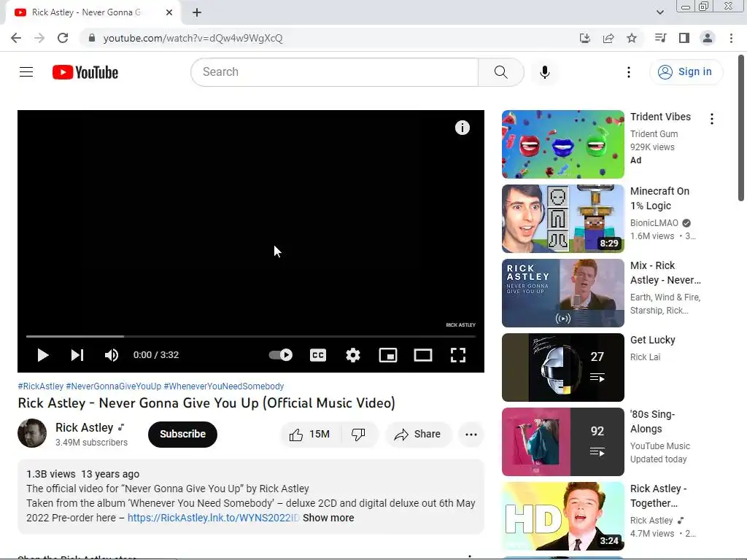
Task: Open more actions ellipsis under video
Action: click(471, 435)
